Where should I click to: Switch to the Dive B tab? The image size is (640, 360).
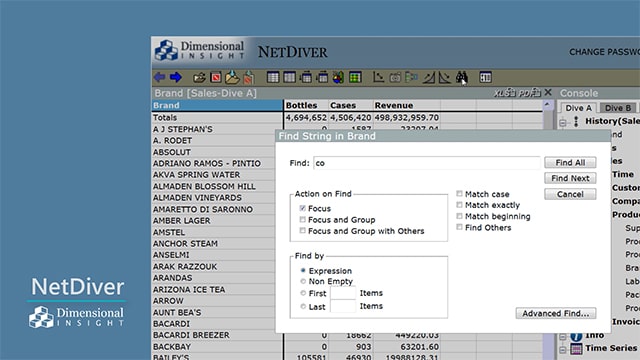click(x=618, y=108)
